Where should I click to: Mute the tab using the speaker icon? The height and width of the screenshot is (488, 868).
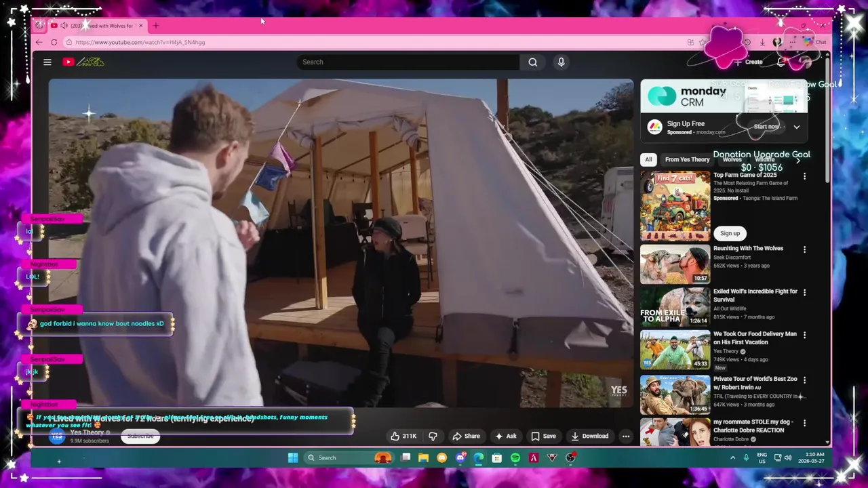click(64, 26)
